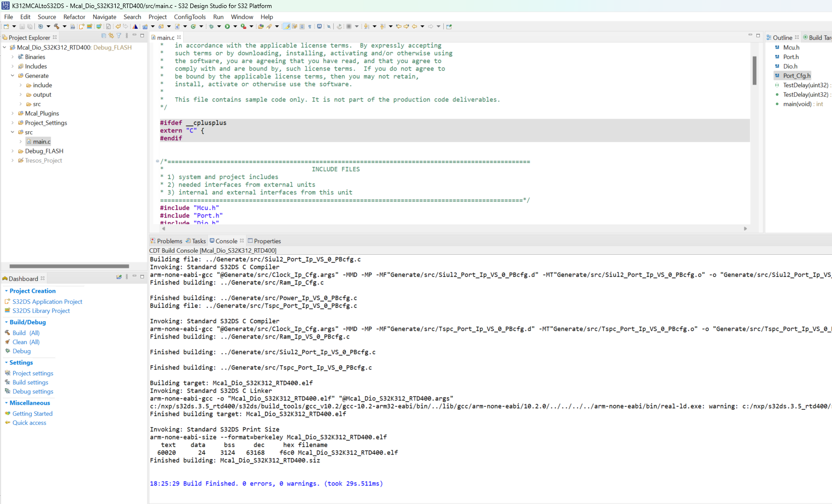Click the editor's horizontal scrollbar right arrow
The height and width of the screenshot is (504, 832).
746,229
